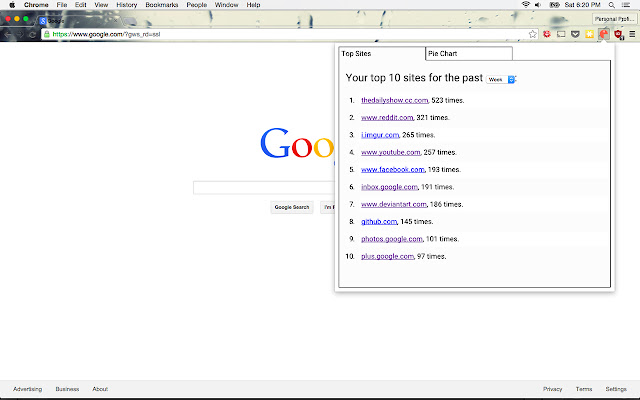
Task: Open the Edit menu
Action: coord(80,5)
